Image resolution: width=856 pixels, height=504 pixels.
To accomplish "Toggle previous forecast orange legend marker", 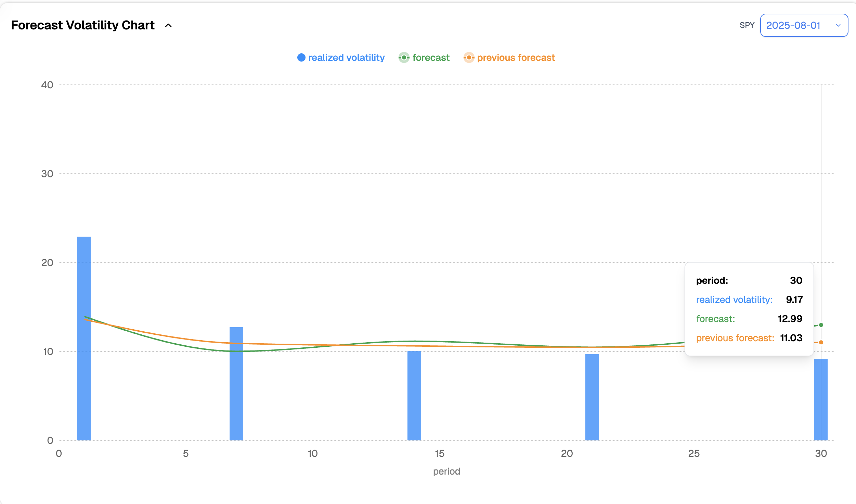I will (469, 57).
